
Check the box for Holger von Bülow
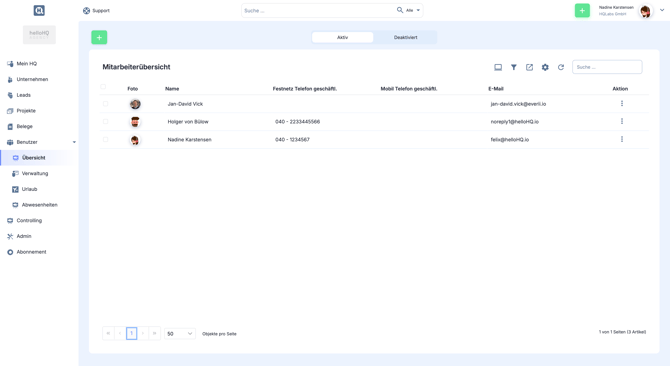(106, 122)
